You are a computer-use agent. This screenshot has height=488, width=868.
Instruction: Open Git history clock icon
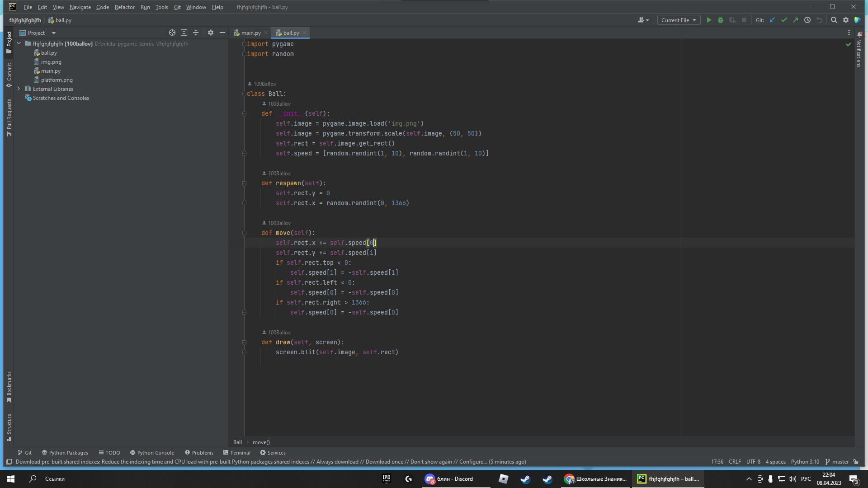point(807,20)
